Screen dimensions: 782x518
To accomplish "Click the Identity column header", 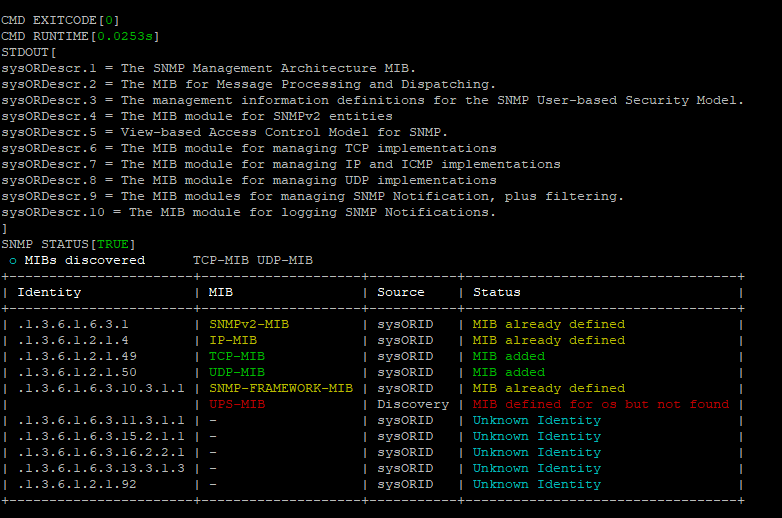I will [x=49, y=292].
